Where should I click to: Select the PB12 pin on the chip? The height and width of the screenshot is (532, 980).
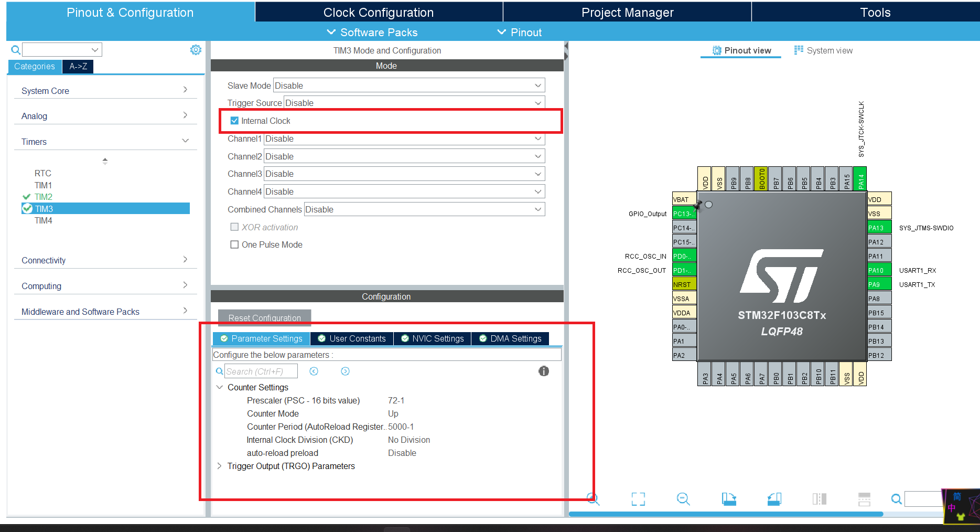[x=879, y=355]
